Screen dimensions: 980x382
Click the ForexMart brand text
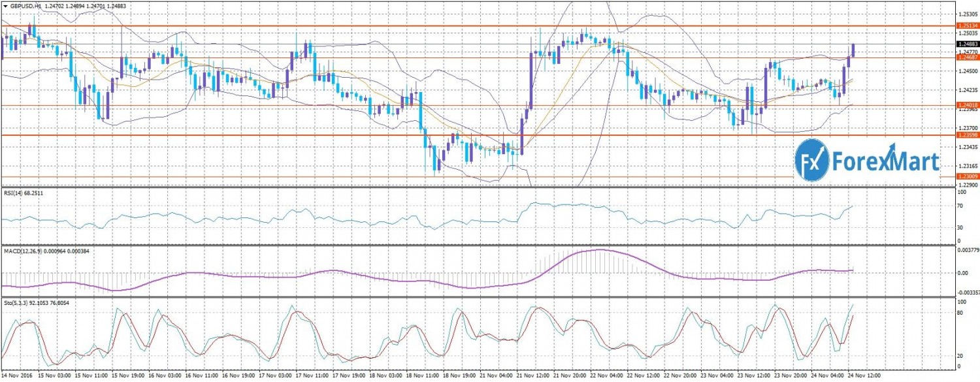(885, 161)
